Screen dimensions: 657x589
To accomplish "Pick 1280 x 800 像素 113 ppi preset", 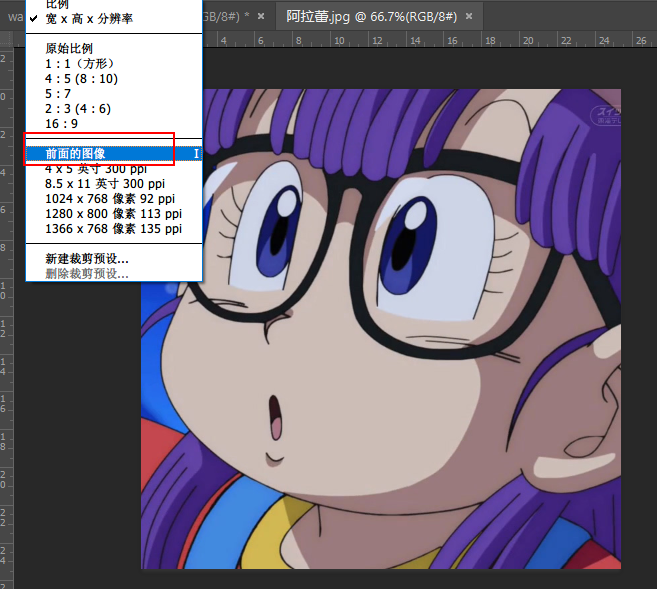I will click(113, 213).
